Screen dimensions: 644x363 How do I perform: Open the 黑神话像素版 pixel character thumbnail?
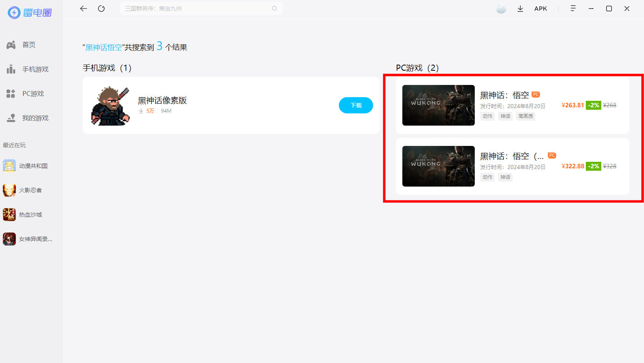pyautogui.click(x=110, y=105)
